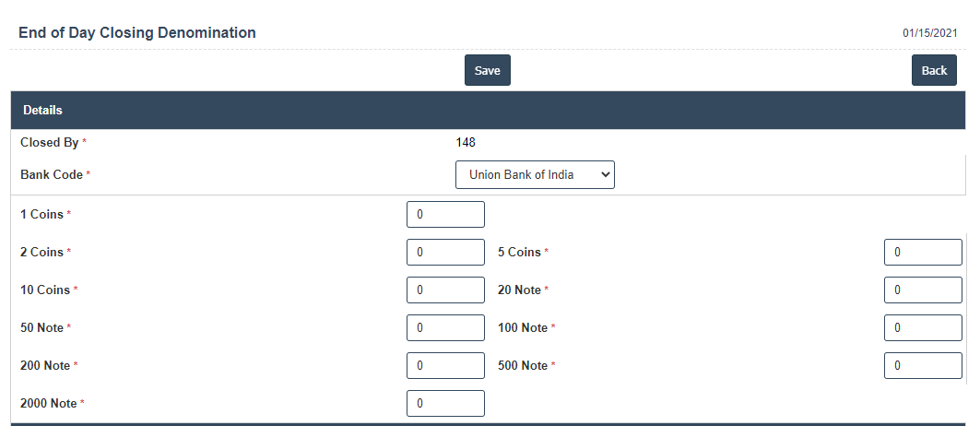This screenshot has width=980, height=426.
Task: Click the 200 Note input field
Action: tap(445, 365)
